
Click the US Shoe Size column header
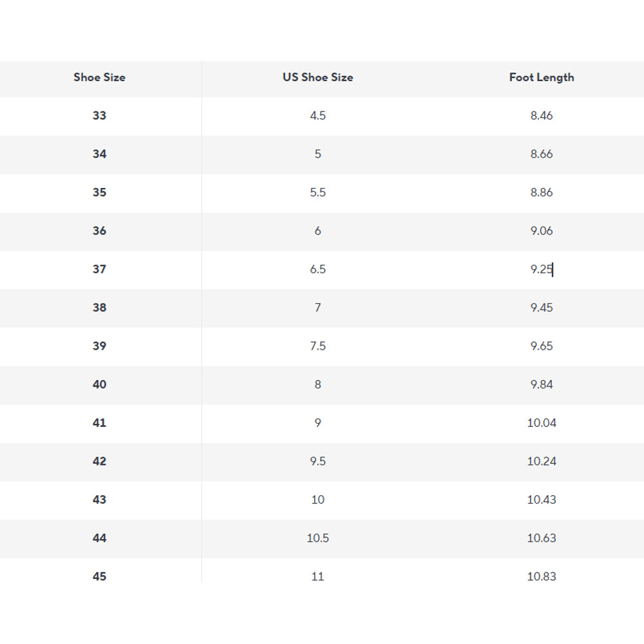pyautogui.click(x=317, y=77)
